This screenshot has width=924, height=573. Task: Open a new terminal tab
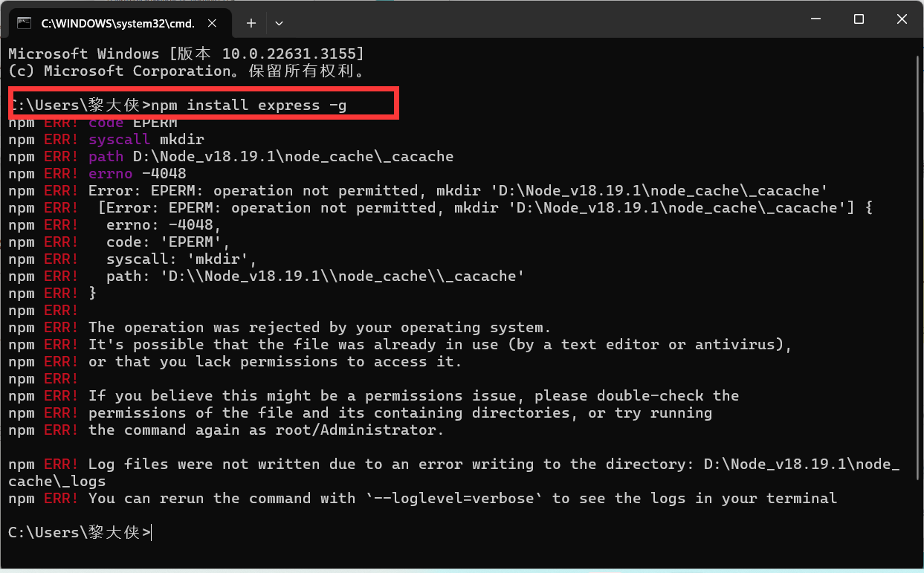(x=251, y=23)
